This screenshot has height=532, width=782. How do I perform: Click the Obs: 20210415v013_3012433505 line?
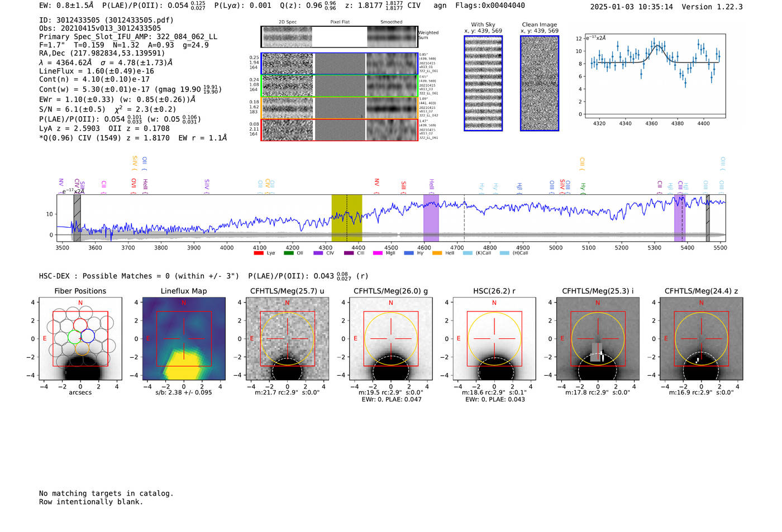point(100,28)
